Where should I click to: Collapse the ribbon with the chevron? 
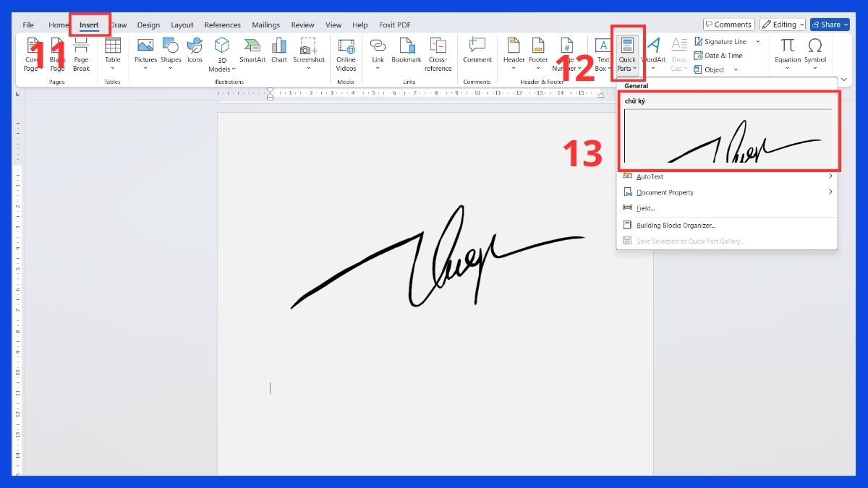click(x=844, y=79)
